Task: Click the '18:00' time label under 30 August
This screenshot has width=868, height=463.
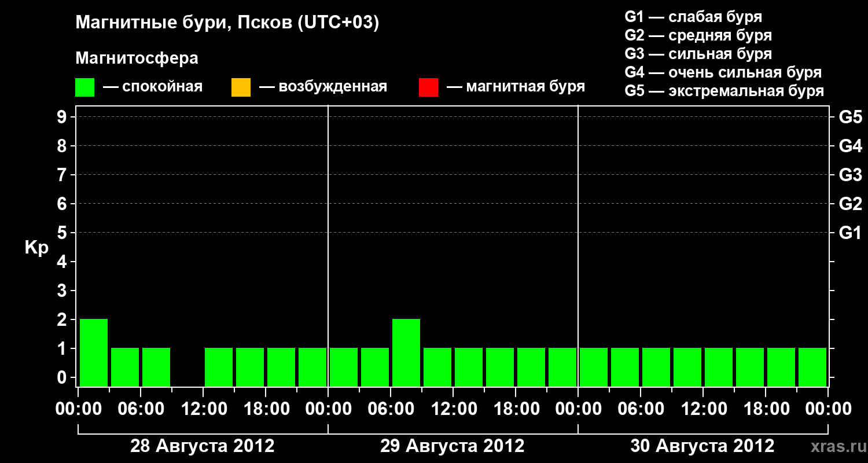Action: (x=766, y=409)
